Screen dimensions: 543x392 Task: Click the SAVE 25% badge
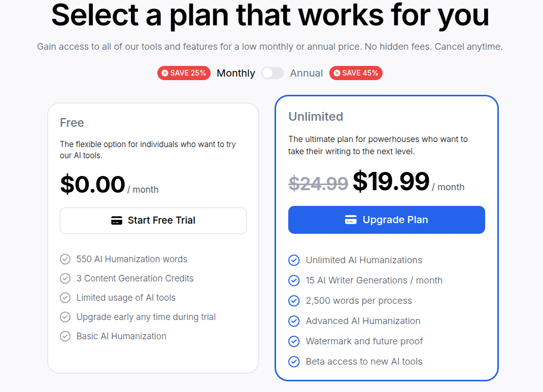(x=184, y=73)
